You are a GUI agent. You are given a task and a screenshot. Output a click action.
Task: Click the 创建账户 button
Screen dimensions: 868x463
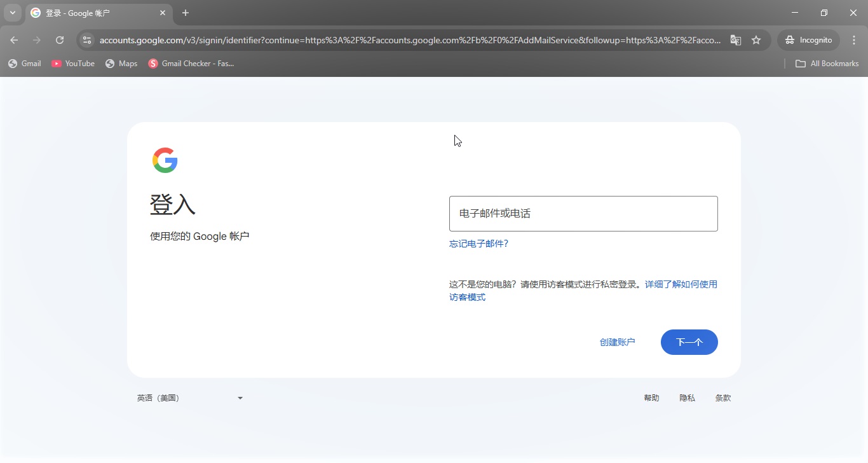[616, 342]
